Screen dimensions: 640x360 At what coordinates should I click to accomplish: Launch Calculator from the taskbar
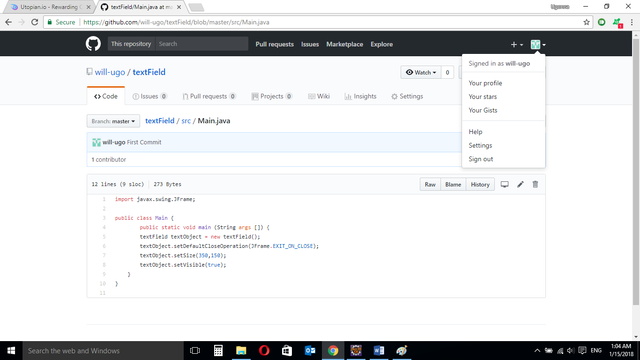[218, 351]
